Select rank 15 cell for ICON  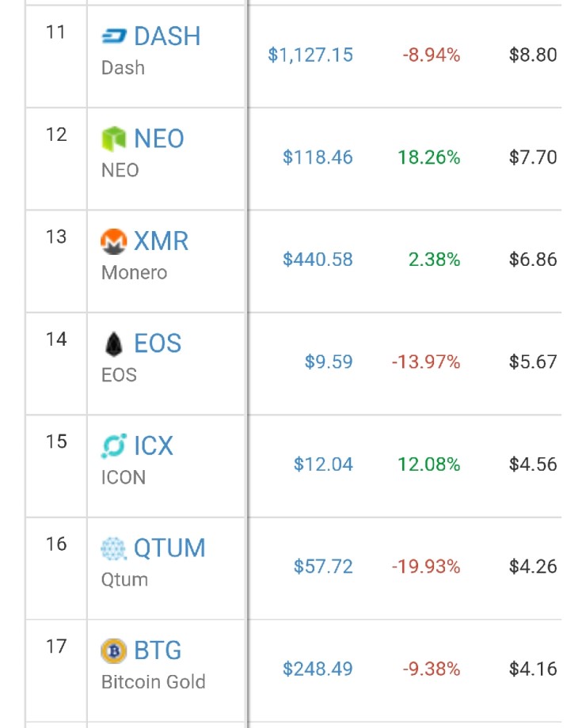pos(56,442)
